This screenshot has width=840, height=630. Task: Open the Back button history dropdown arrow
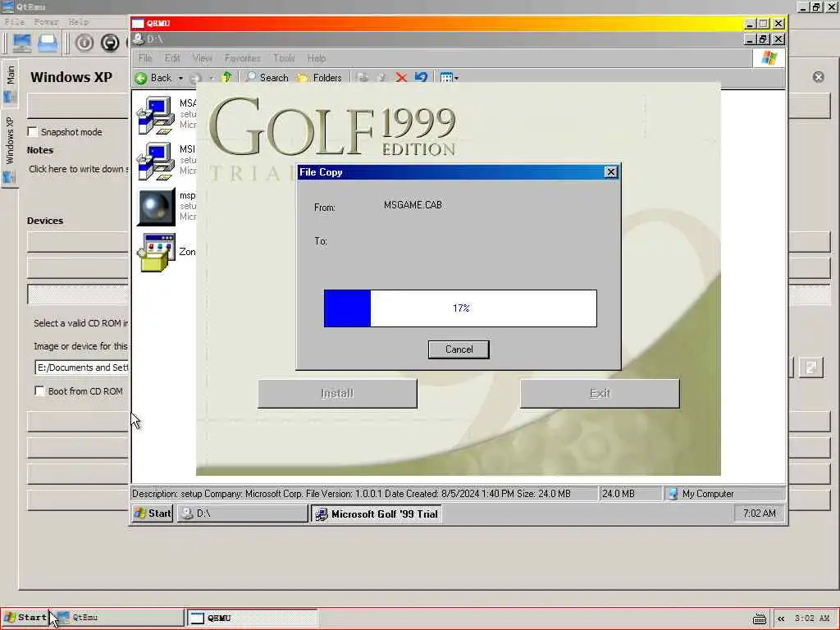click(180, 78)
